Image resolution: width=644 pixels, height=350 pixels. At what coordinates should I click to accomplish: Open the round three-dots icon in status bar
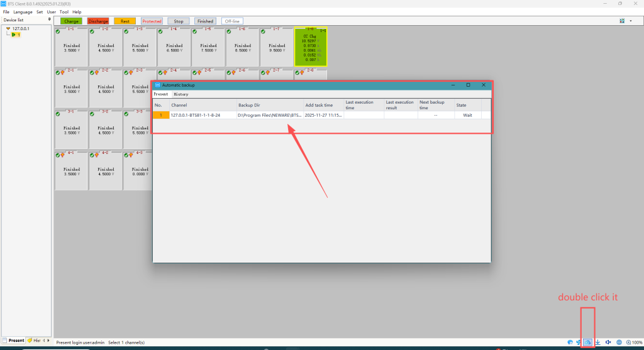coord(619,342)
